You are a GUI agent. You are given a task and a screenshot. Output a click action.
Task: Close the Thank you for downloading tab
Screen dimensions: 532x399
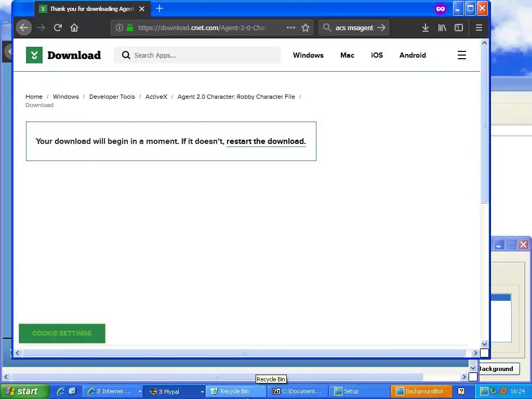(142, 9)
